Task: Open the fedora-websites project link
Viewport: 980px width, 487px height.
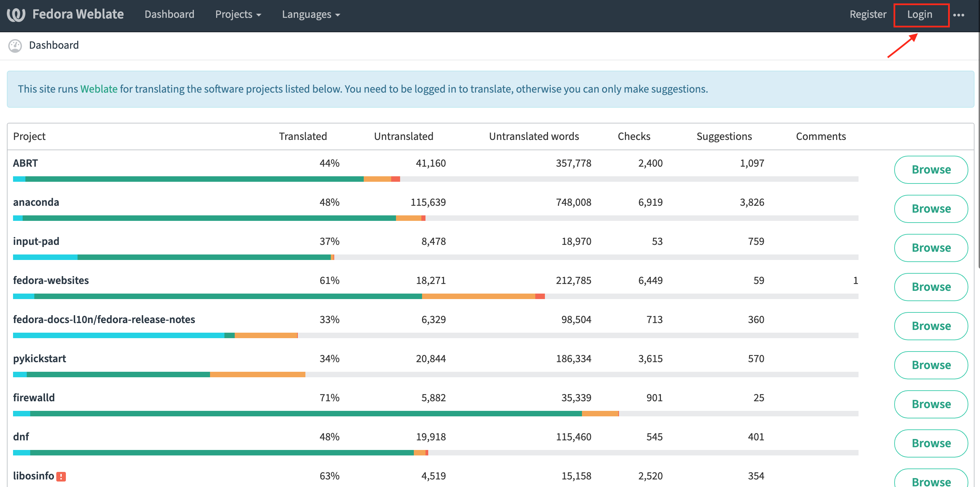Action: click(x=51, y=281)
